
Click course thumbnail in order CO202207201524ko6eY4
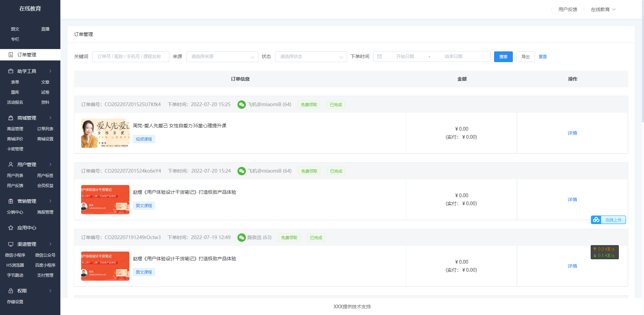(x=105, y=199)
